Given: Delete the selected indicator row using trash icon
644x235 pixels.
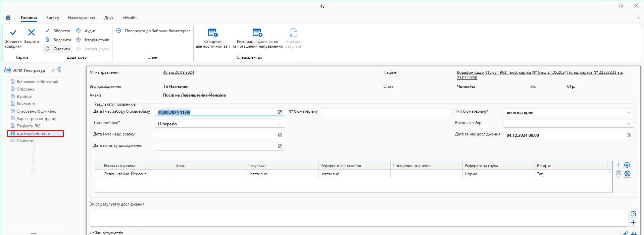Looking at the screenshot, I should pos(618,174).
